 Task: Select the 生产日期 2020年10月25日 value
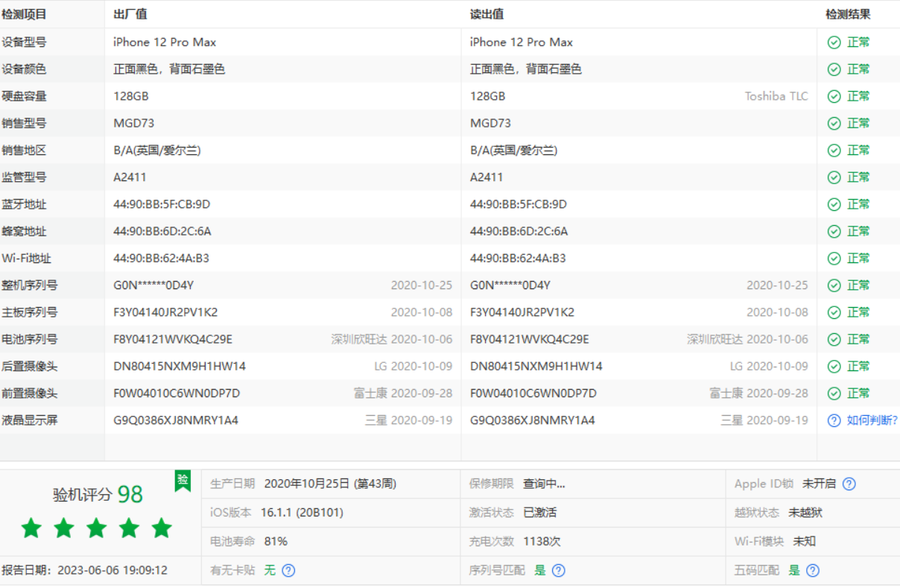coord(330,484)
